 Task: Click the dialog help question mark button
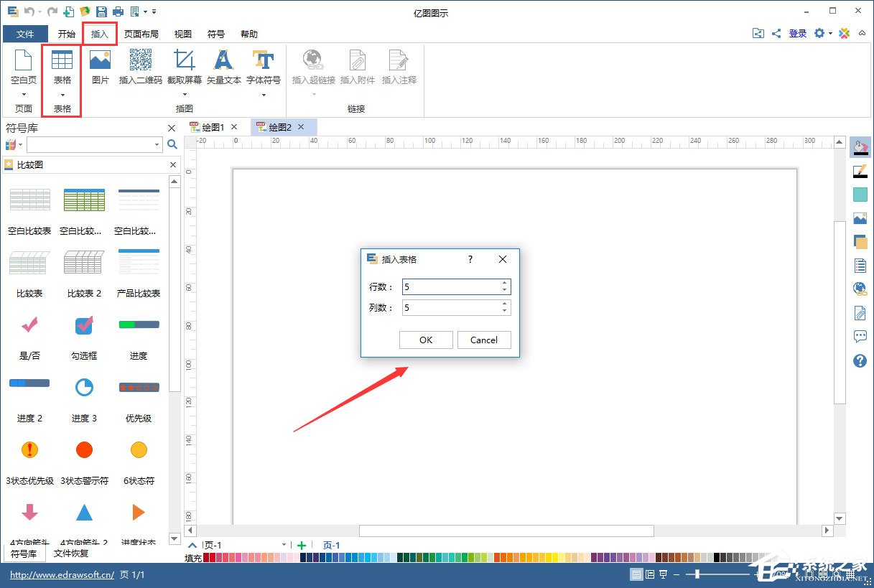pos(470,259)
